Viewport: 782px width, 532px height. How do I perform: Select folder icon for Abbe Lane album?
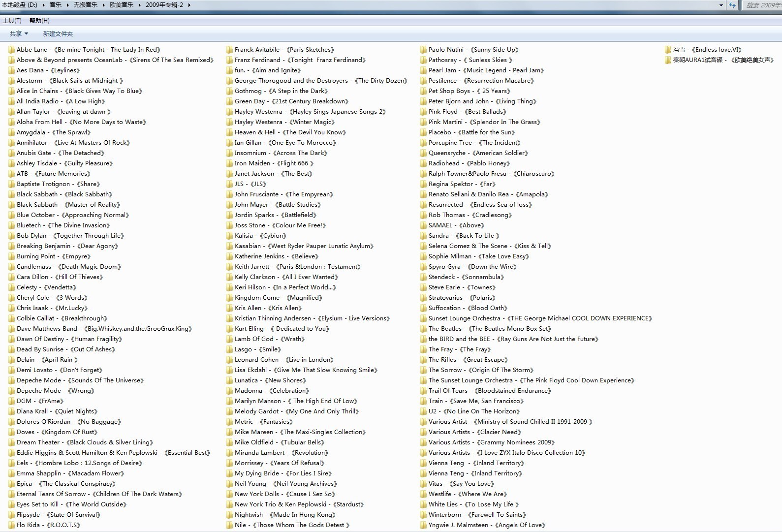12,50
